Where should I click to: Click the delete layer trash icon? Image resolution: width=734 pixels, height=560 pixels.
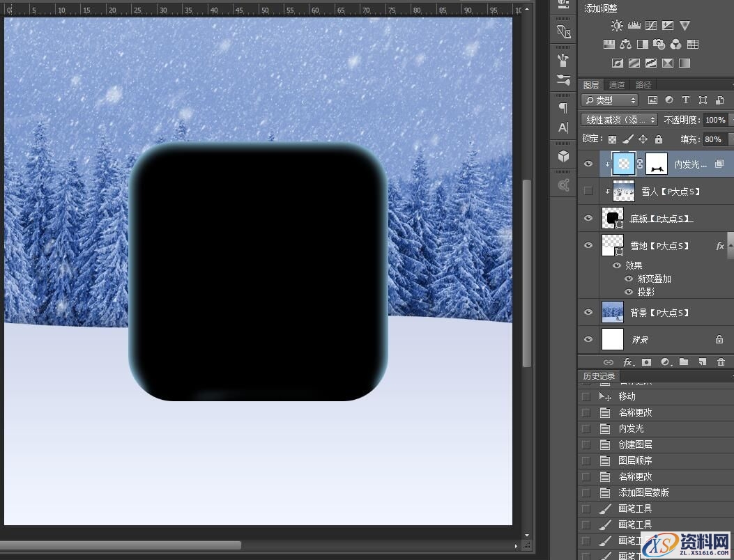point(721,362)
